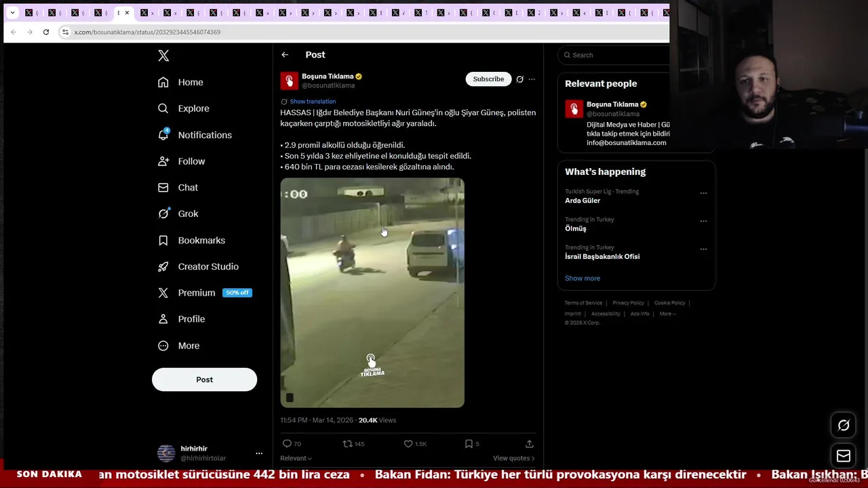Screen dimensions: 868x488
Task: Open Accessibility footer link
Action: pyautogui.click(x=606, y=314)
